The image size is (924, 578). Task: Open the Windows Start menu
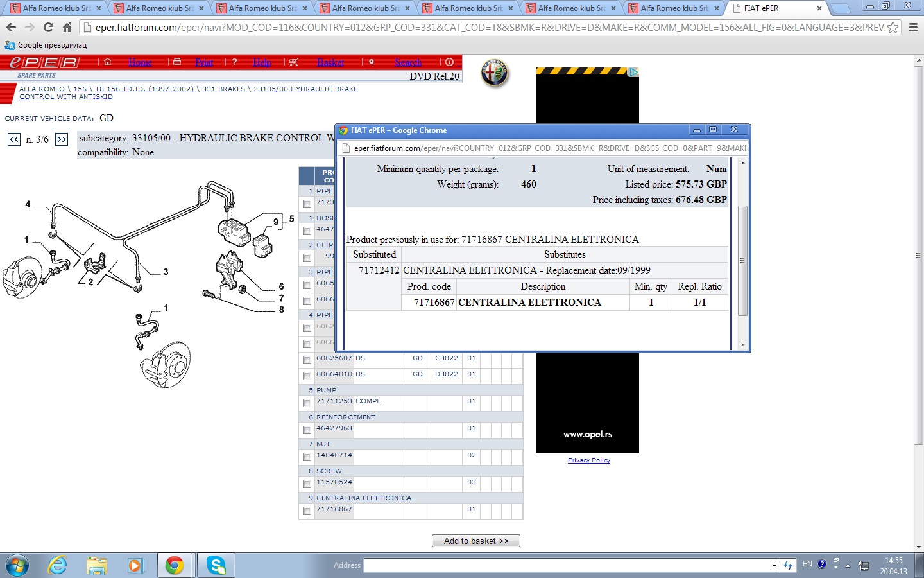[x=17, y=566]
